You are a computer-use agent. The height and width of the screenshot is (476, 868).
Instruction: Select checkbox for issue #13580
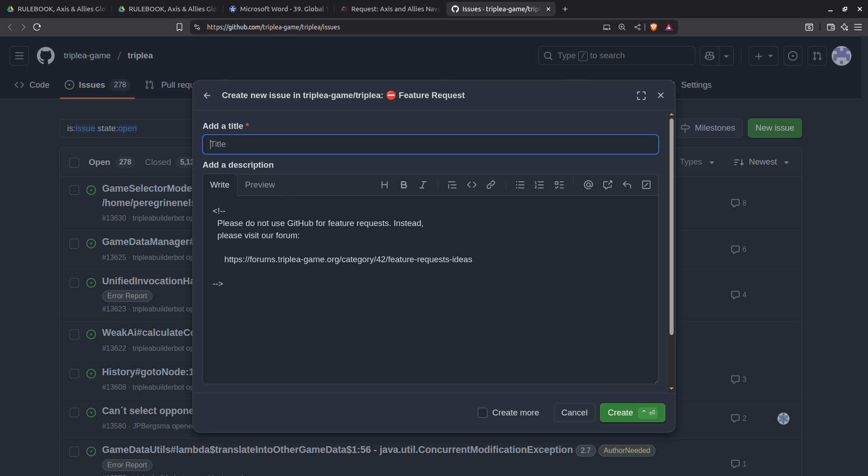(75, 413)
